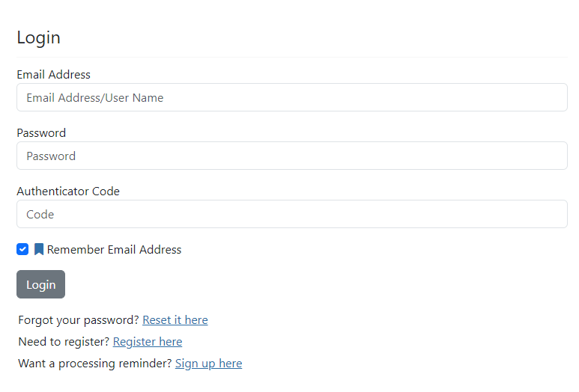Click the Want a processing reminder? text
Image resolution: width=579 pixels, height=392 pixels.
pos(95,364)
